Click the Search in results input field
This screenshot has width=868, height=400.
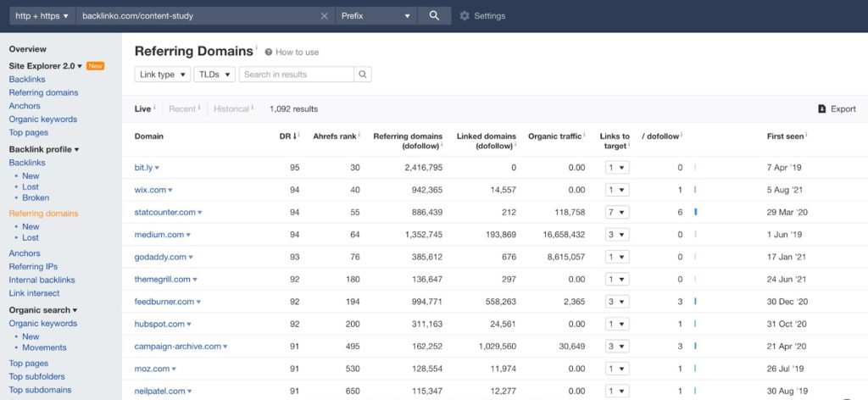[x=297, y=74]
